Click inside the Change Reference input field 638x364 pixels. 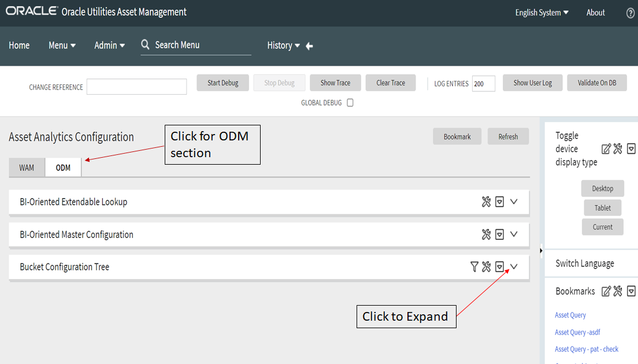coord(136,87)
